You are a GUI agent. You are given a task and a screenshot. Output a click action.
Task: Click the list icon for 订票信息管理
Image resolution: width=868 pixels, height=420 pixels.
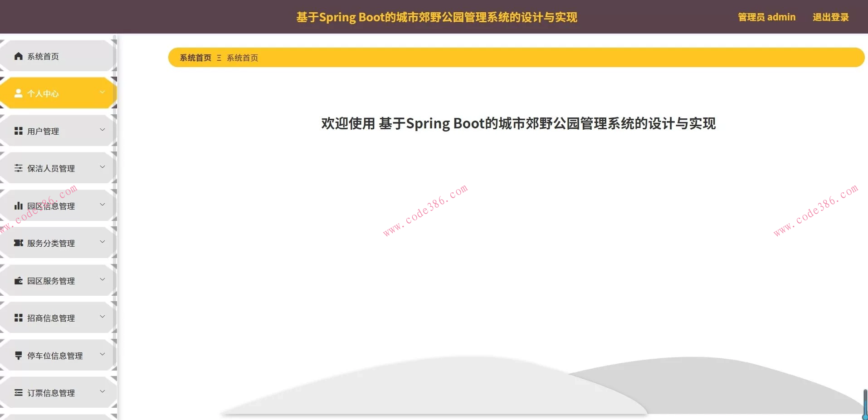pos(18,392)
